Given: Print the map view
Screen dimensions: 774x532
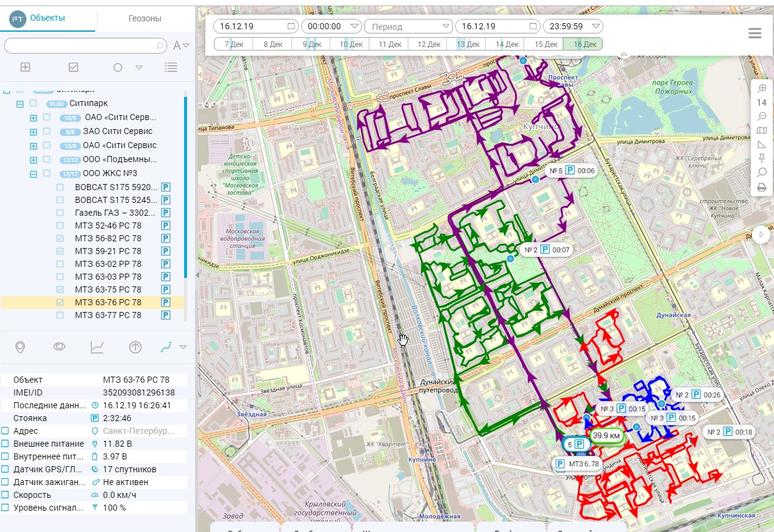Looking at the screenshot, I should click(x=761, y=187).
